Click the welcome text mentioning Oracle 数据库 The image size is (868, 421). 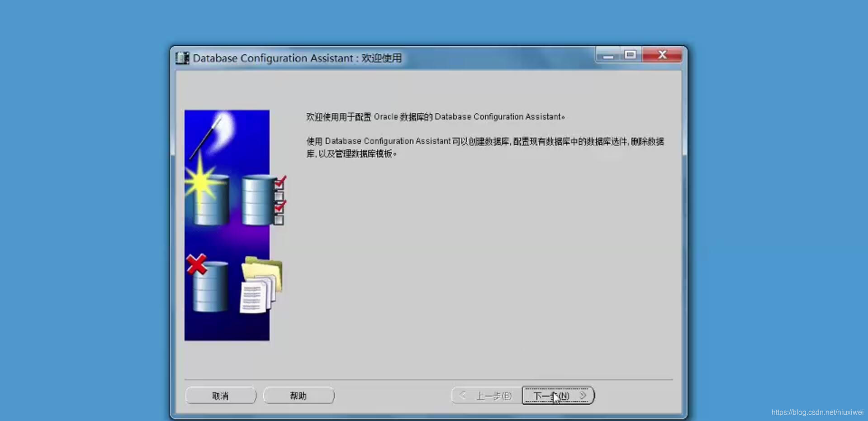(436, 117)
